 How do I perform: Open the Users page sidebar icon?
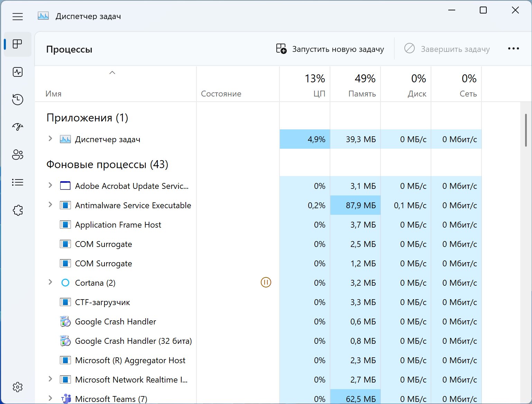18,155
